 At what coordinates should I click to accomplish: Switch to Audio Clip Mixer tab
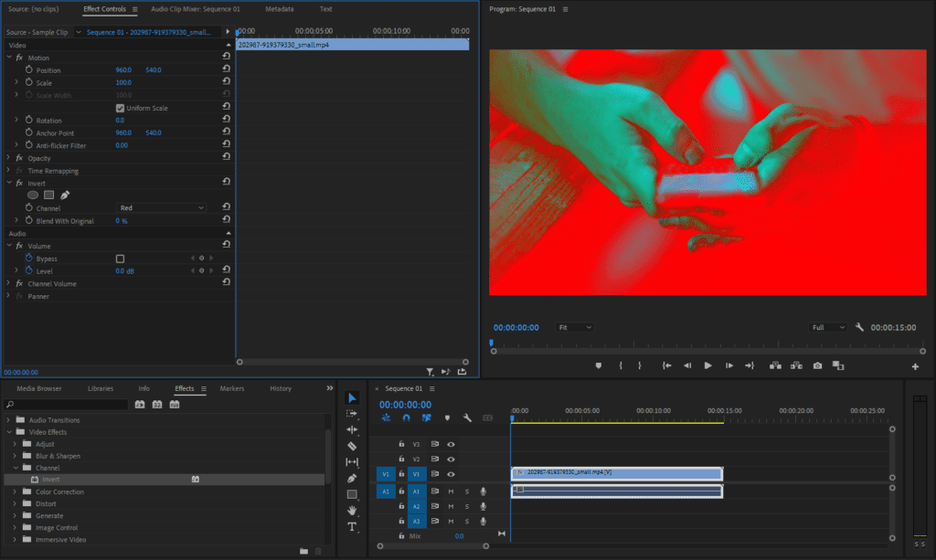[196, 9]
